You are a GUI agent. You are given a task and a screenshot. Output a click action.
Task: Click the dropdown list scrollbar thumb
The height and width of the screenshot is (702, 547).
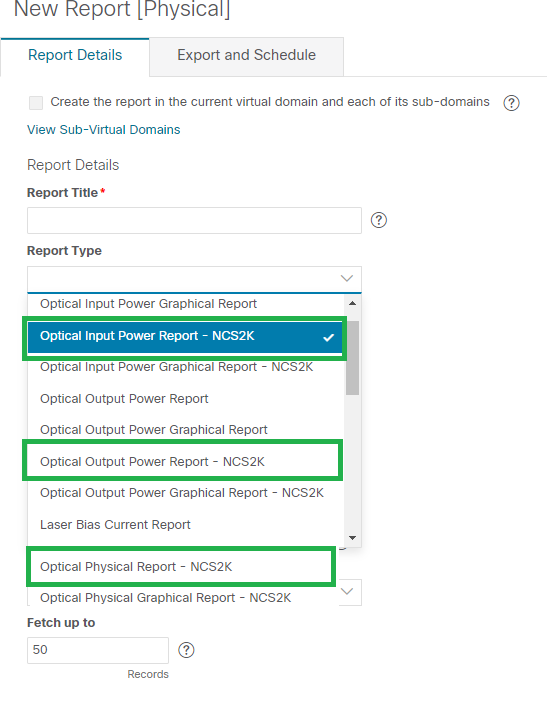352,358
